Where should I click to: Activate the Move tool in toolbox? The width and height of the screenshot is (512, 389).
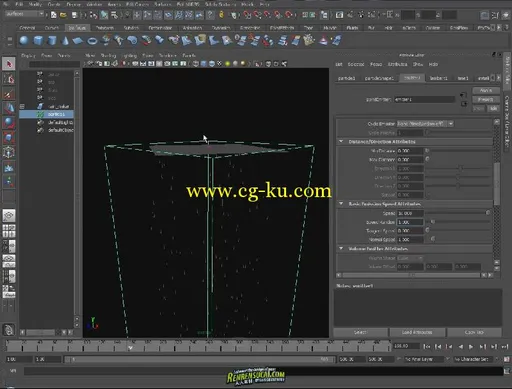9,108
